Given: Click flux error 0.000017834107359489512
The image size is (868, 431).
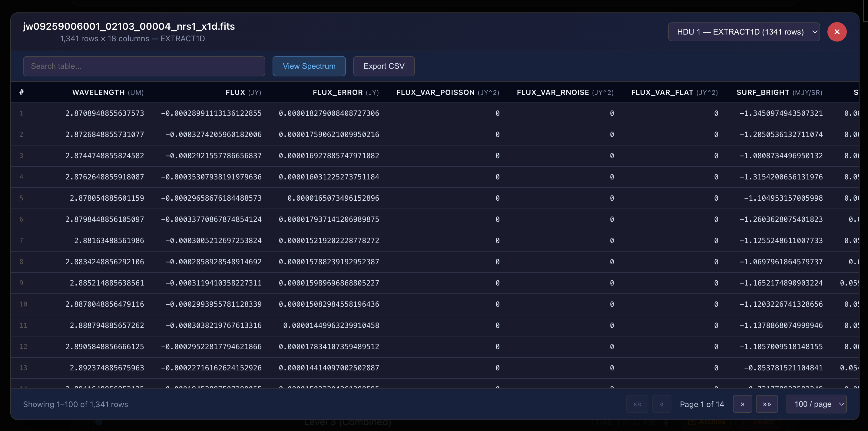Looking at the screenshot, I should coord(329,347).
